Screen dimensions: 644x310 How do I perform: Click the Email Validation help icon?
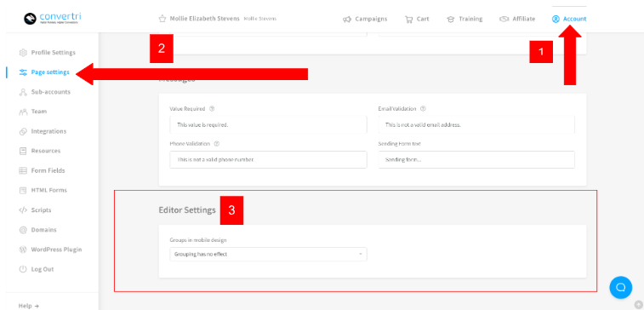pos(423,109)
